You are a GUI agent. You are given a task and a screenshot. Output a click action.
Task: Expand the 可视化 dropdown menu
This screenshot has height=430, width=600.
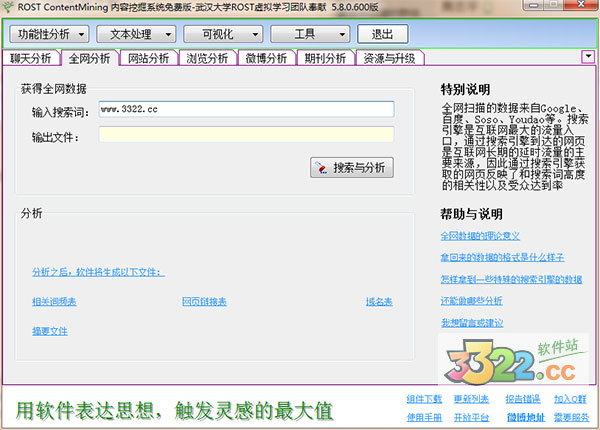point(223,34)
